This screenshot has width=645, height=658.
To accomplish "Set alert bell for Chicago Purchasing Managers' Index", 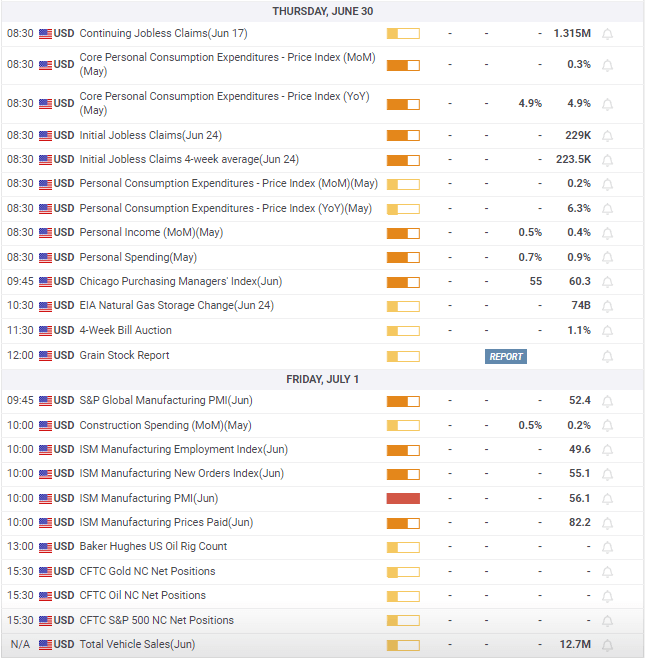I will coord(607,282).
